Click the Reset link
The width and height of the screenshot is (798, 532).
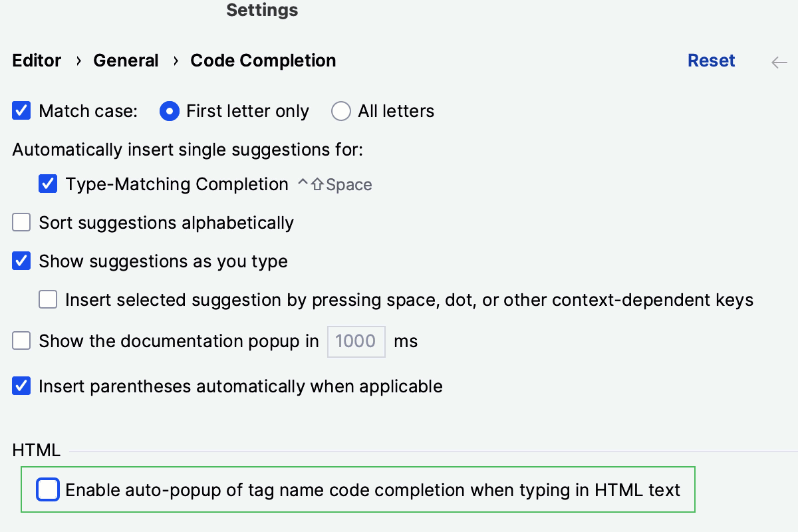pyautogui.click(x=711, y=61)
